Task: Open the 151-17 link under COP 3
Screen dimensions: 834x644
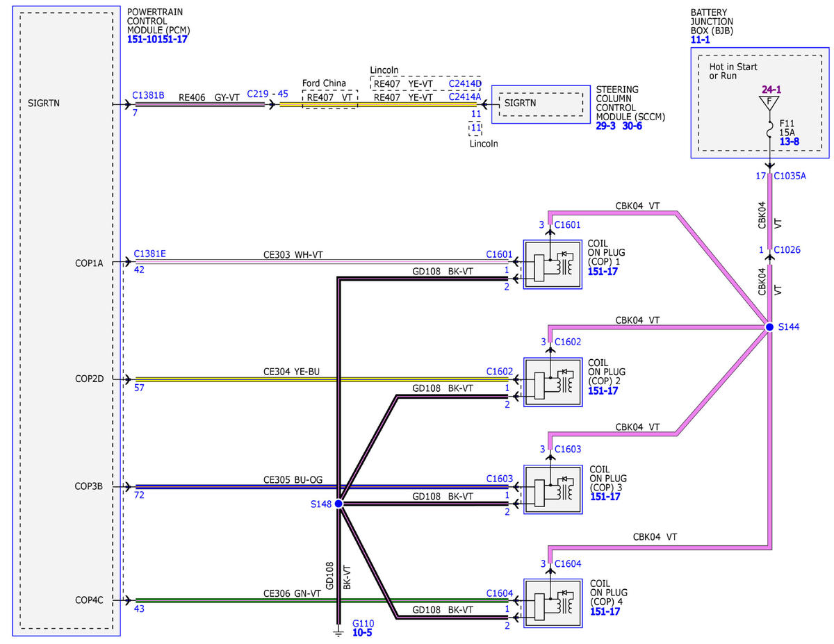Action: pyautogui.click(x=604, y=497)
